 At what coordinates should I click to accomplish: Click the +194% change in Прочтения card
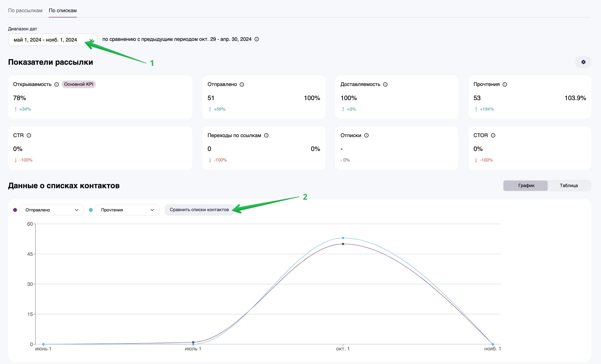[x=484, y=109]
